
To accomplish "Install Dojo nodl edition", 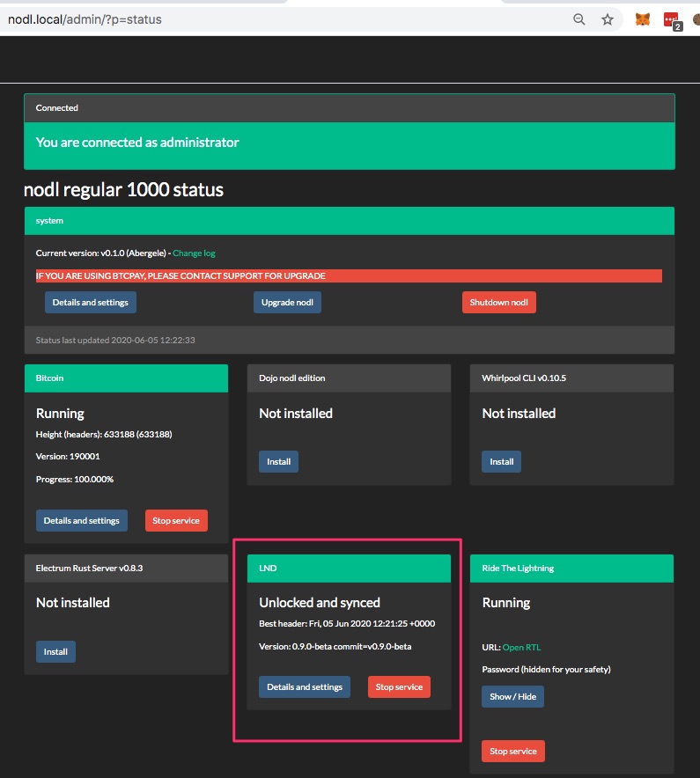I will click(278, 461).
